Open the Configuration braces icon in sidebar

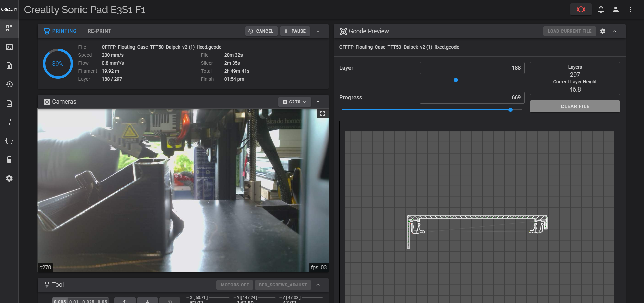pyautogui.click(x=9, y=141)
